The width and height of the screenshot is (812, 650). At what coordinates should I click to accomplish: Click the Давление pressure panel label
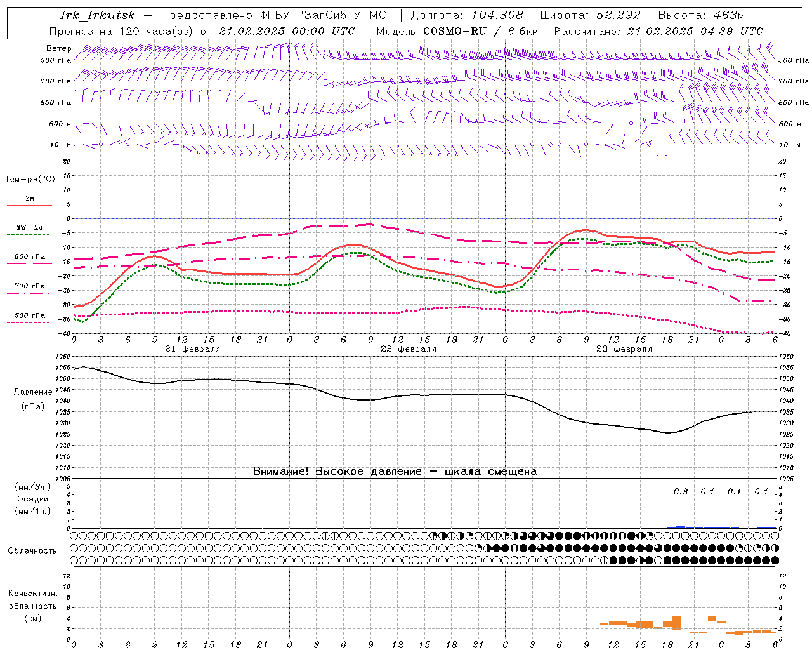(x=33, y=392)
